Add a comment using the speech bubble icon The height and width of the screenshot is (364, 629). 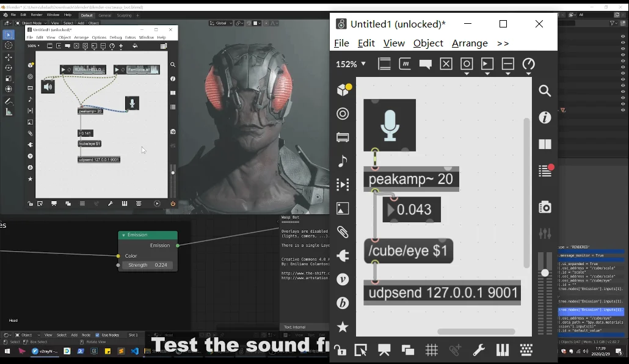point(425,64)
